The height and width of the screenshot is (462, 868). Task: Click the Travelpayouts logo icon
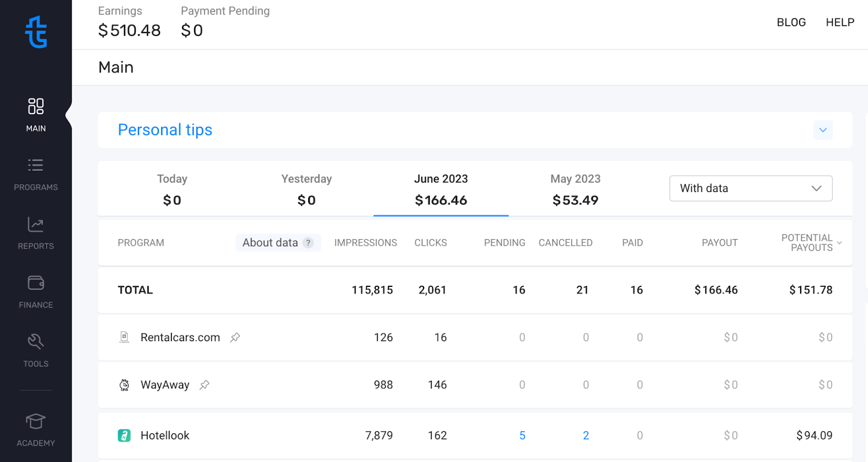click(36, 32)
